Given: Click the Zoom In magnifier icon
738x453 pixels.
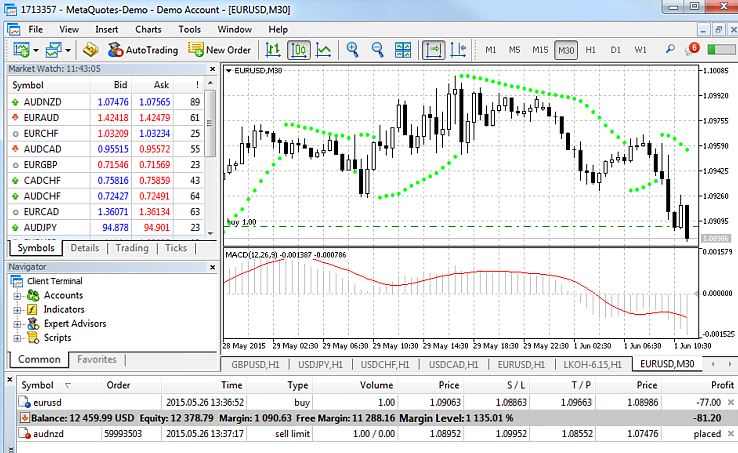Looking at the screenshot, I should tap(352, 49).
